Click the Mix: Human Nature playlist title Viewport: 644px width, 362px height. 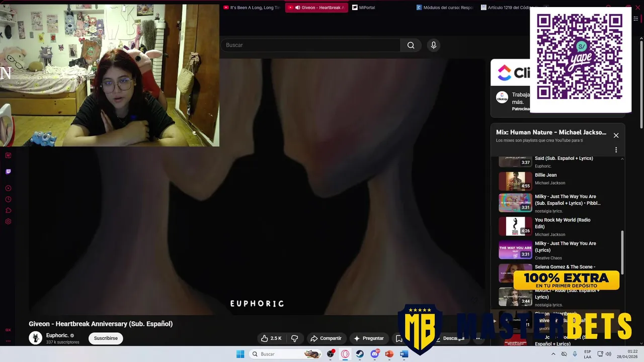551,132
